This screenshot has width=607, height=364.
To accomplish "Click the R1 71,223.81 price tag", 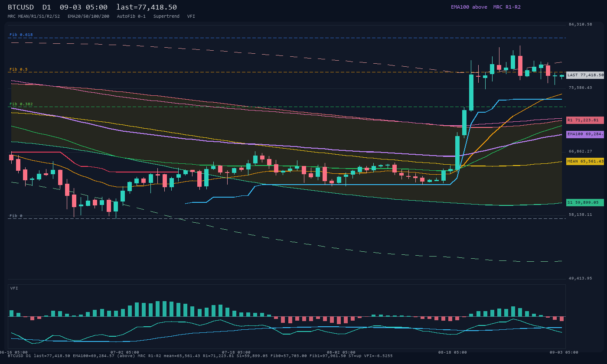I will click(585, 120).
